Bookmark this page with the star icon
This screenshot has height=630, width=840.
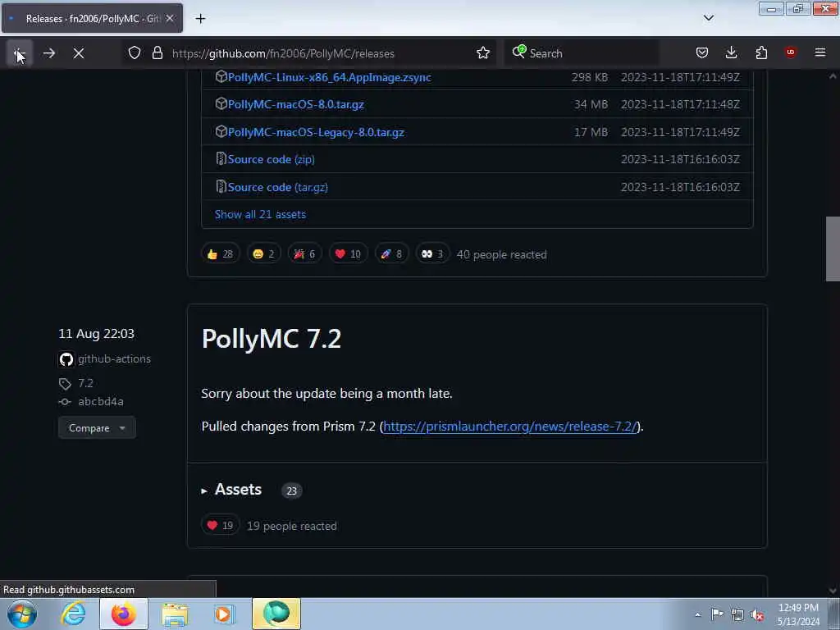[x=483, y=53]
